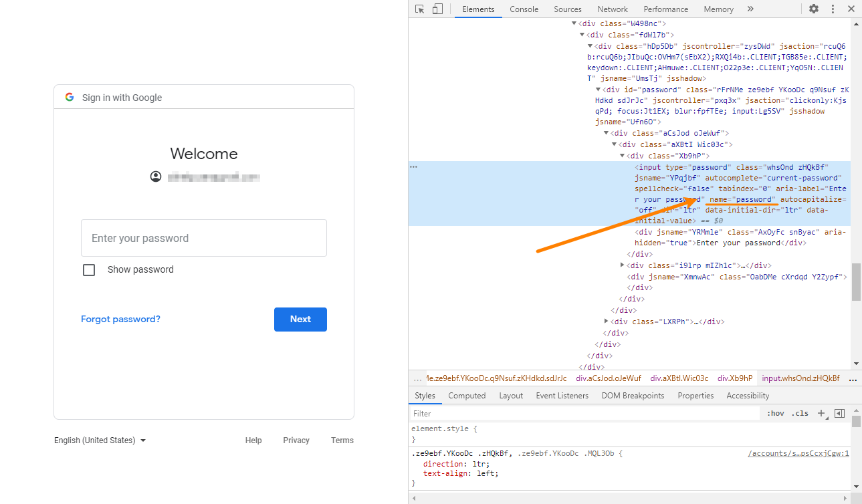
Task: Collapse the div with class W498nc
Action: tap(574, 23)
